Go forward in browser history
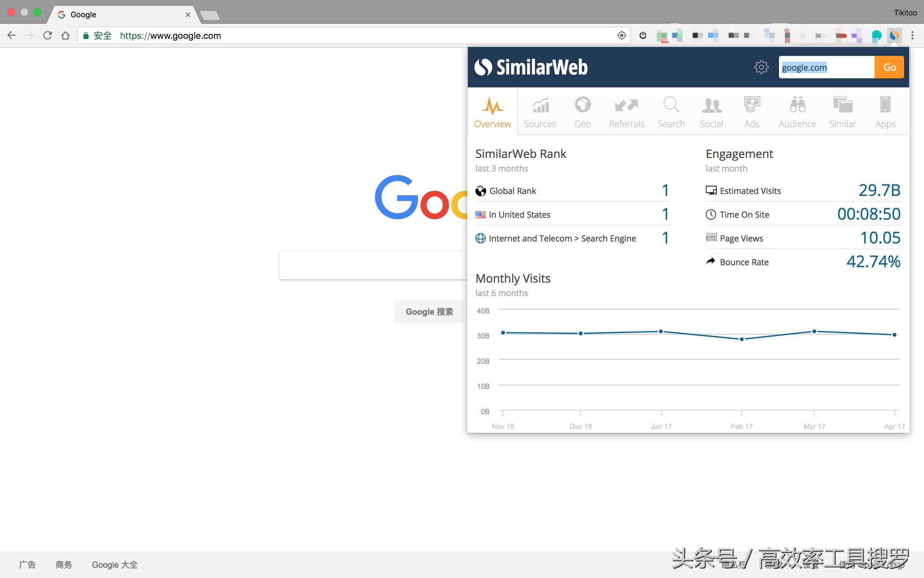This screenshot has height=578, width=924. [x=30, y=35]
